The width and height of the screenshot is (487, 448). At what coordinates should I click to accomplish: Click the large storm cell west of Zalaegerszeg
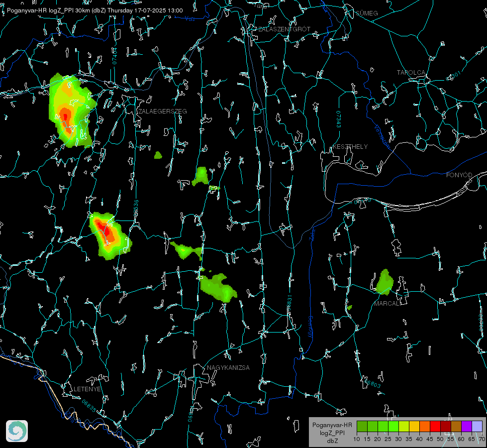[x=71, y=111]
